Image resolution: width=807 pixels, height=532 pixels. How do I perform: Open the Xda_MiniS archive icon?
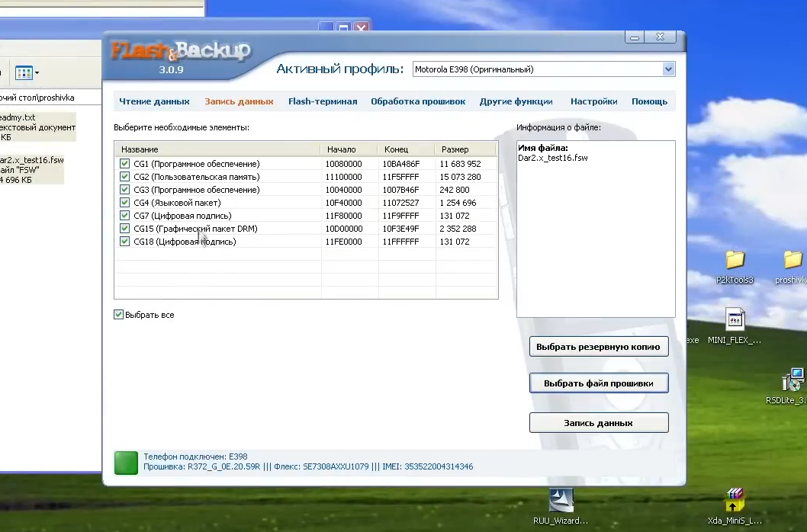point(735,500)
